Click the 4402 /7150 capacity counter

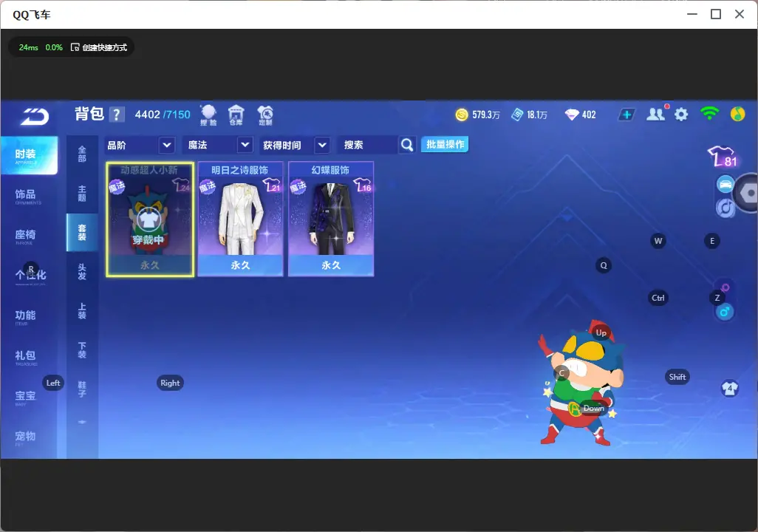pyautogui.click(x=163, y=115)
